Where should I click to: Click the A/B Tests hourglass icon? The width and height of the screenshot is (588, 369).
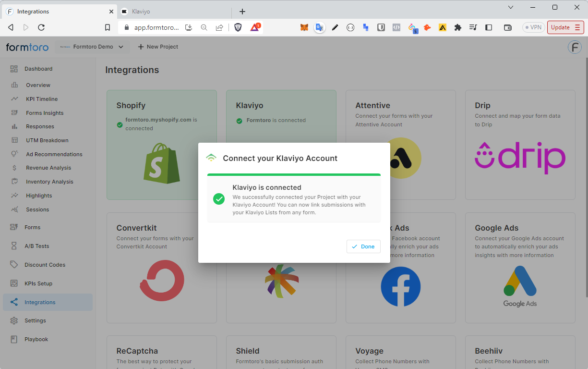[14, 246]
